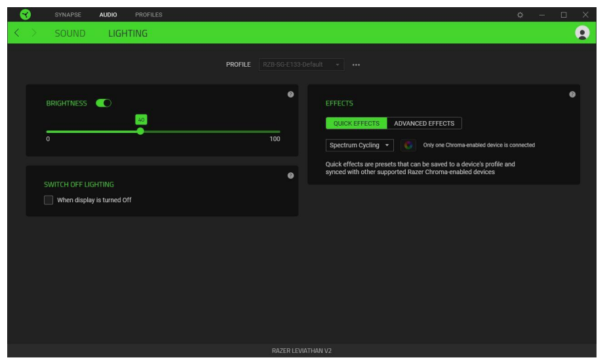Go forward with the right arrow
The image size is (607, 364).
click(x=33, y=33)
